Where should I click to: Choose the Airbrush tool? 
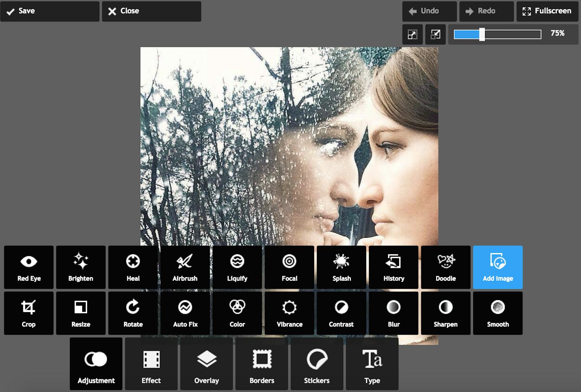(x=185, y=267)
